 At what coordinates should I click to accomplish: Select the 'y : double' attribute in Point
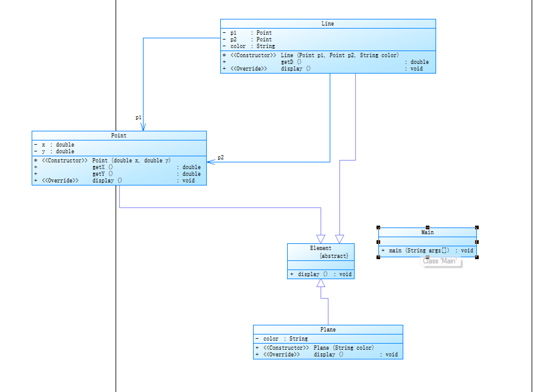pyautogui.click(x=54, y=151)
